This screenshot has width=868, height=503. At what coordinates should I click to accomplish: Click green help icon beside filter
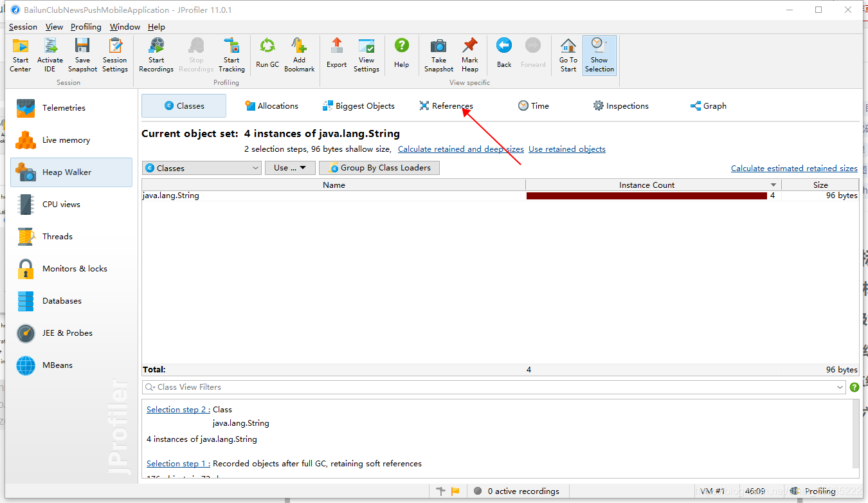click(854, 387)
